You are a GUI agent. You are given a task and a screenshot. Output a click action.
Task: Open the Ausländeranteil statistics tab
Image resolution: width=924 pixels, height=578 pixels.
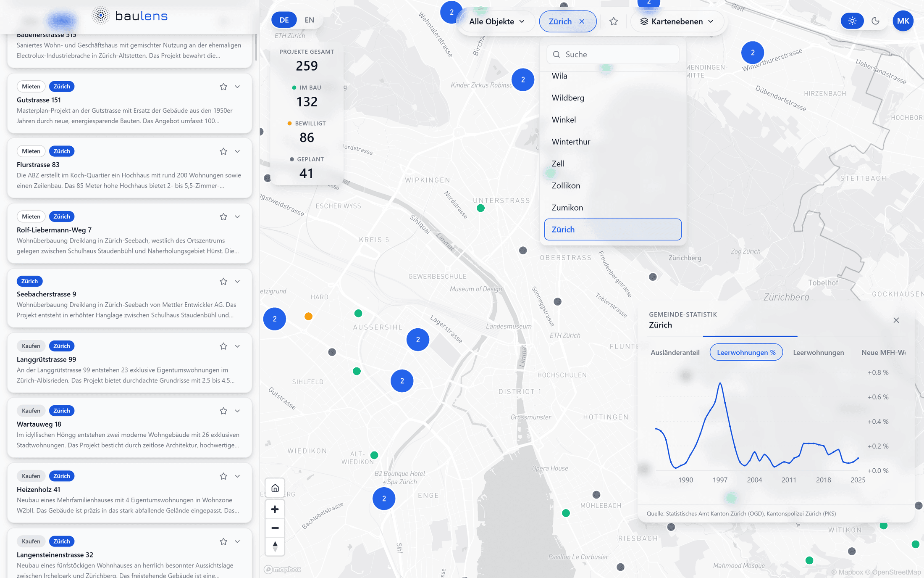point(675,352)
